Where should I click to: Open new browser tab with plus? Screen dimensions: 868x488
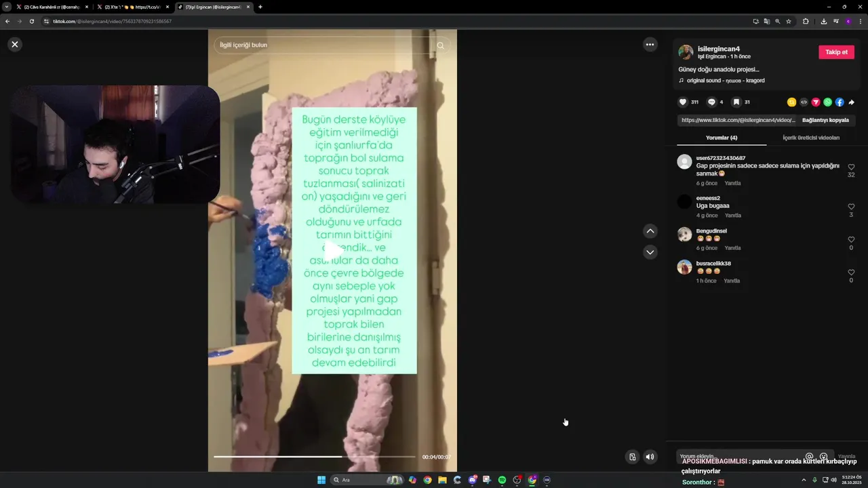click(x=260, y=7)
